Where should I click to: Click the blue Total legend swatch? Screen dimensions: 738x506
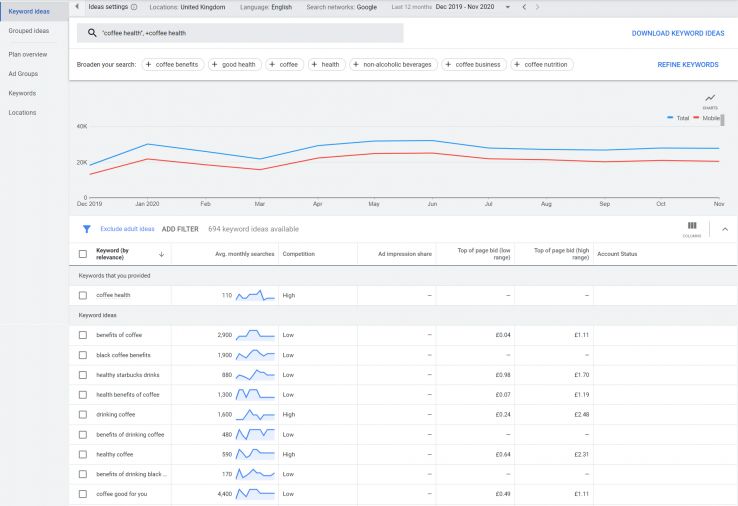coord(670,118)
